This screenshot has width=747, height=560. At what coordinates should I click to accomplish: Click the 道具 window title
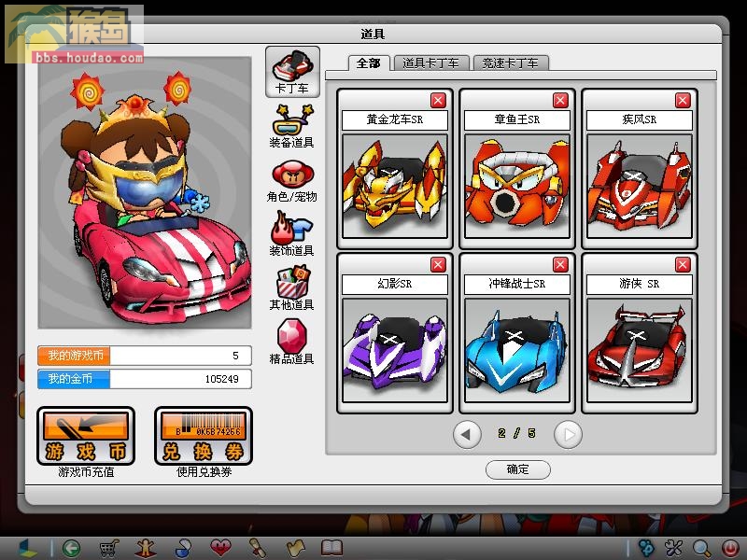click(x=373, y=35)
